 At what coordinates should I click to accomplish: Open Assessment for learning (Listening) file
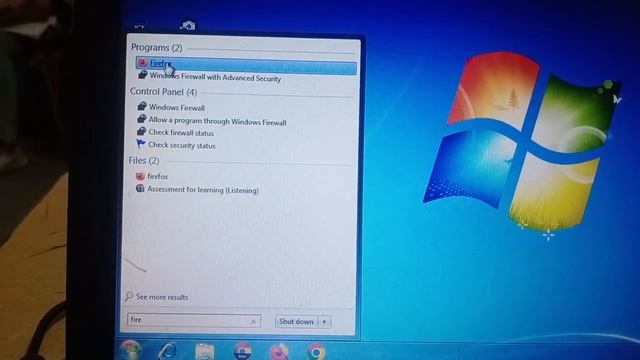click(202, 190)
